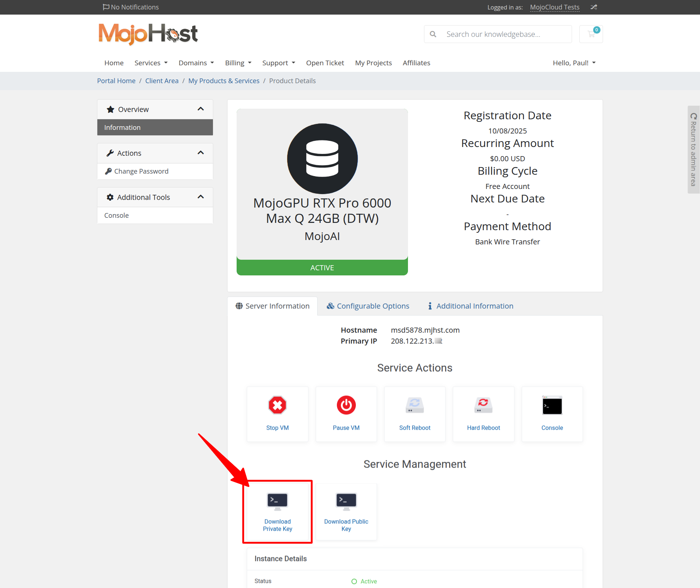700x588 pixels.
Task: Switch to the Additional Information tab
Action: tap(471, 306)
